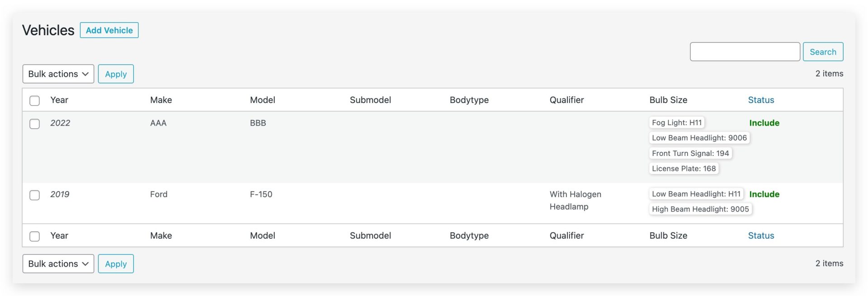Click the top Apply button
The width and height of the screenshot is (868, 296).
pyautogui.click(x=116, y=74)
